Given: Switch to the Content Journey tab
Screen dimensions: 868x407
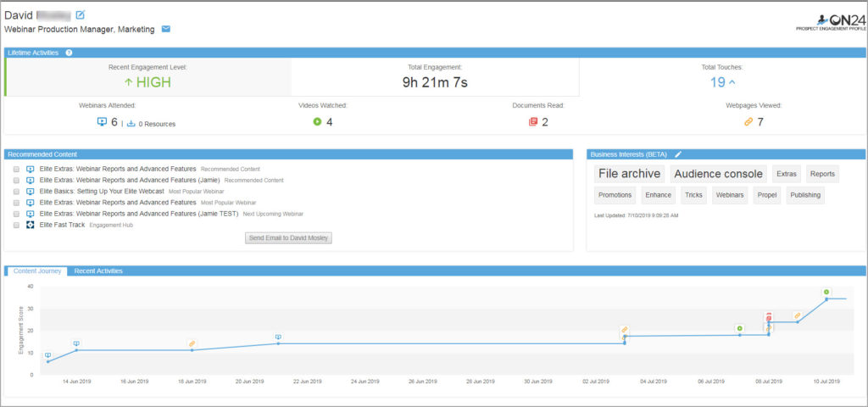Looking at the screenshot, I should (x=37, y=271).
